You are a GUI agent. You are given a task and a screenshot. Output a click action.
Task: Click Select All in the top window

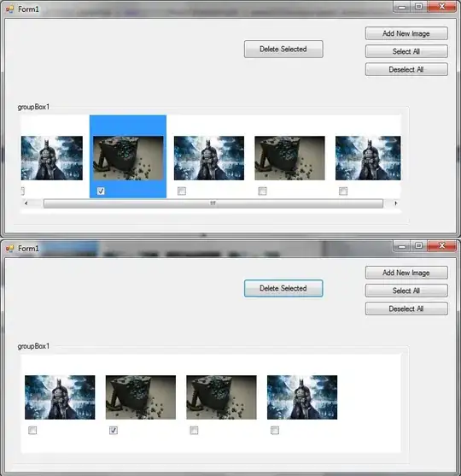(406, 51)
